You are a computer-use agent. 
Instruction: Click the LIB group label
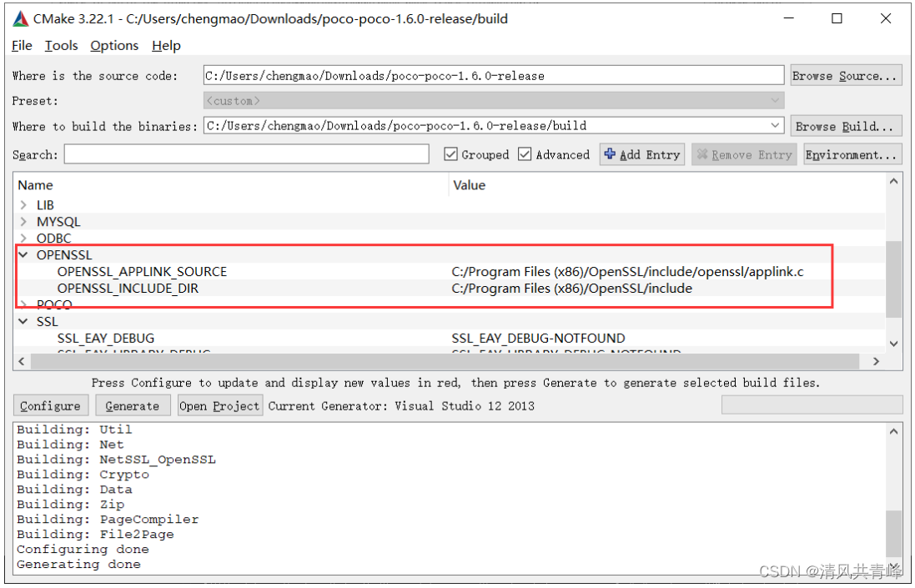pos(45,204)
